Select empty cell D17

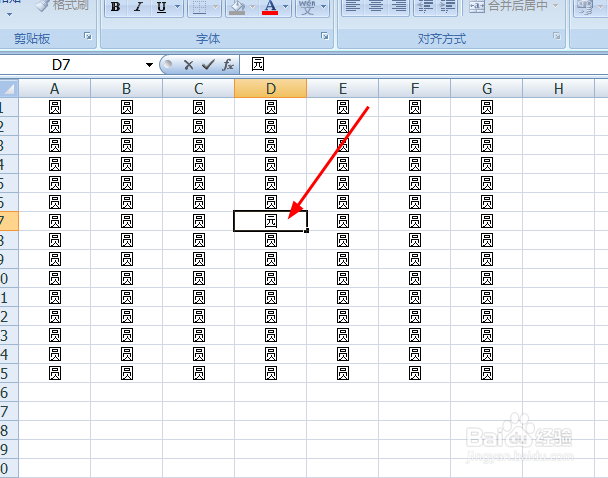[x=271, y=411]
